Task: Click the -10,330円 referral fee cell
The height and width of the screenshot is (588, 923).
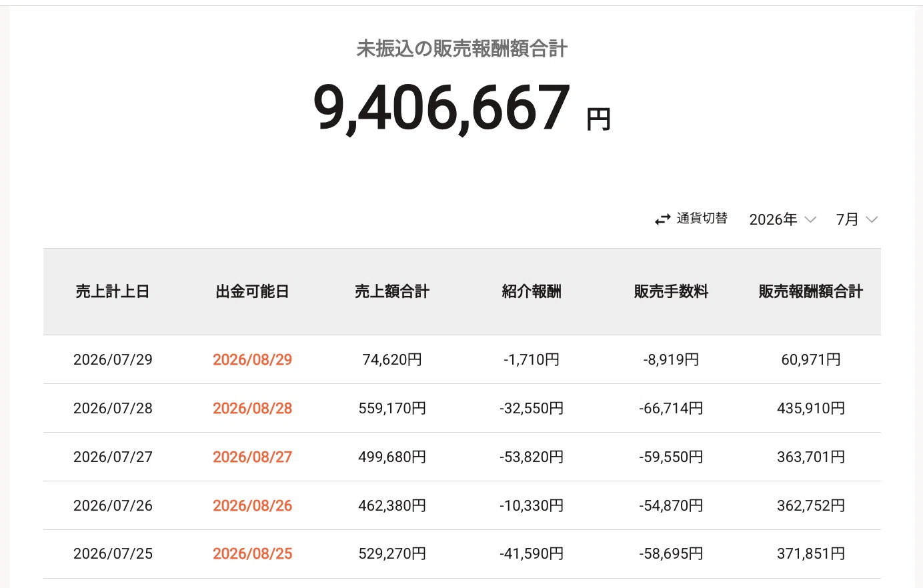Action: pos(532,505)
